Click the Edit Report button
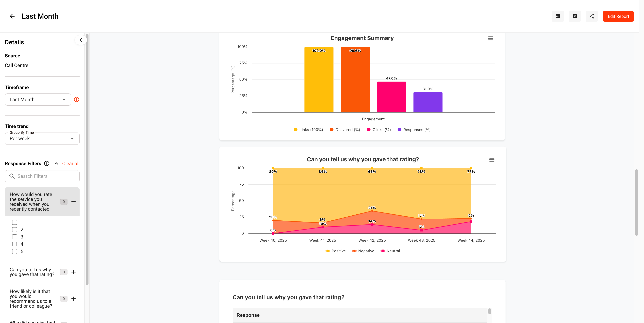This screenshot has height=323, width=644. [x=618, y=16]
